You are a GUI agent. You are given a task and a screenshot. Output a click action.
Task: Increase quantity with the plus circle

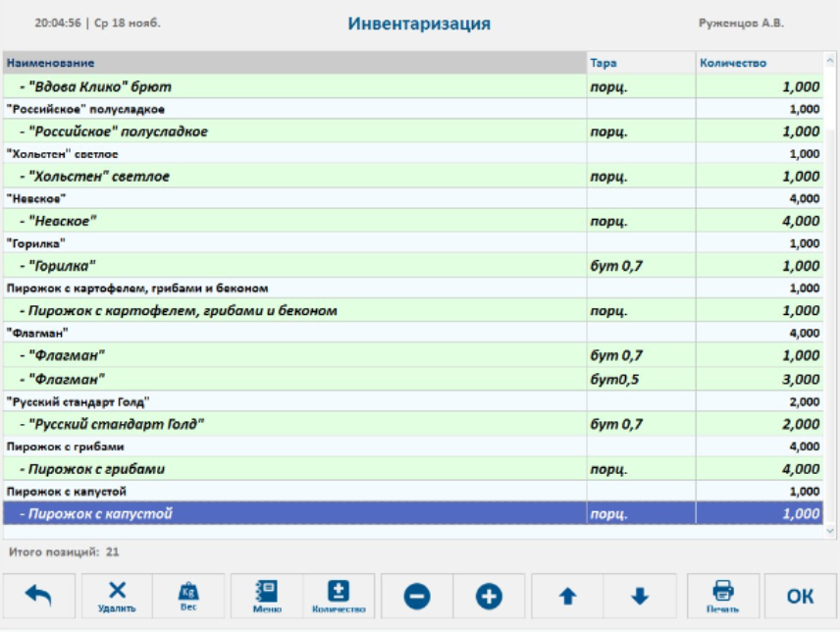click(x=489, y=596)
